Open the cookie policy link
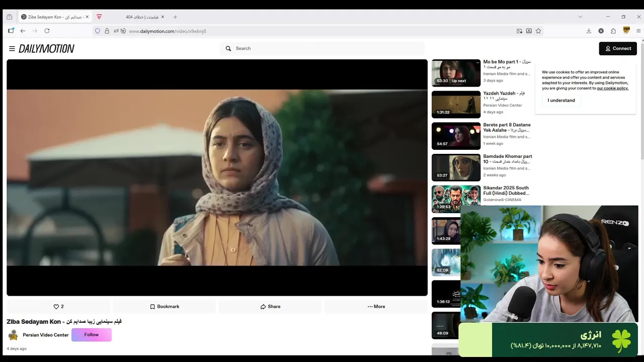Viewport: 644px width, 362px height. 612,88
